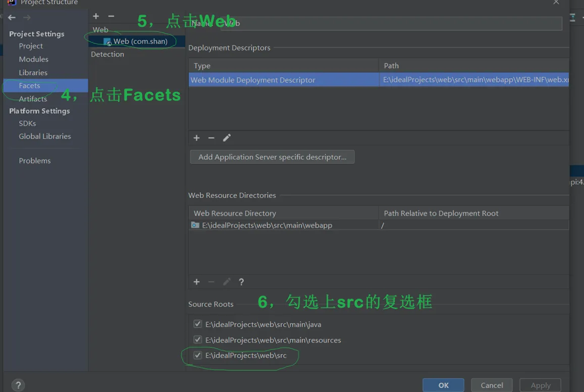Screen dimensions: 584x392
Task: Remove web resource directory with minus icon
Action: [x=211, y=282]
